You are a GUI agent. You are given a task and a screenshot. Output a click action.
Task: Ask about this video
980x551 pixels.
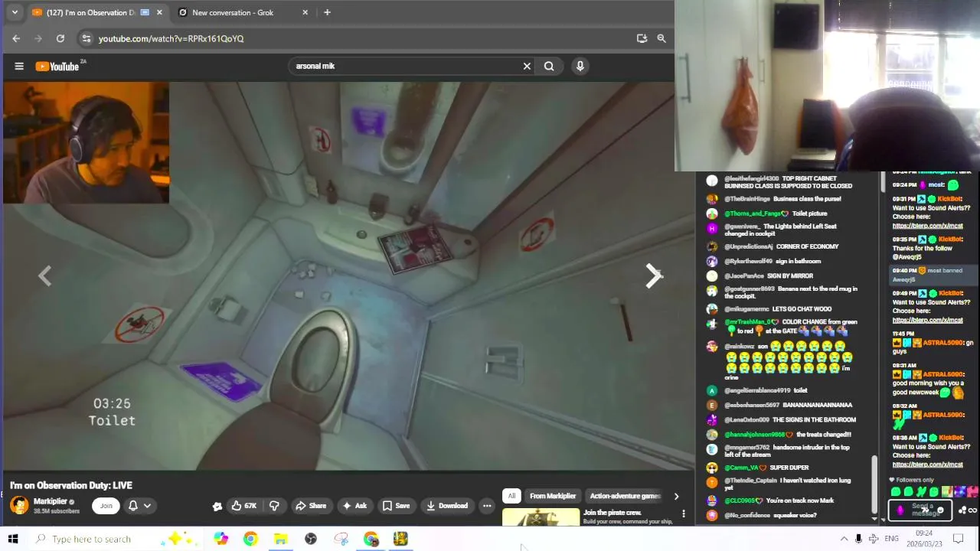point(354,506)
